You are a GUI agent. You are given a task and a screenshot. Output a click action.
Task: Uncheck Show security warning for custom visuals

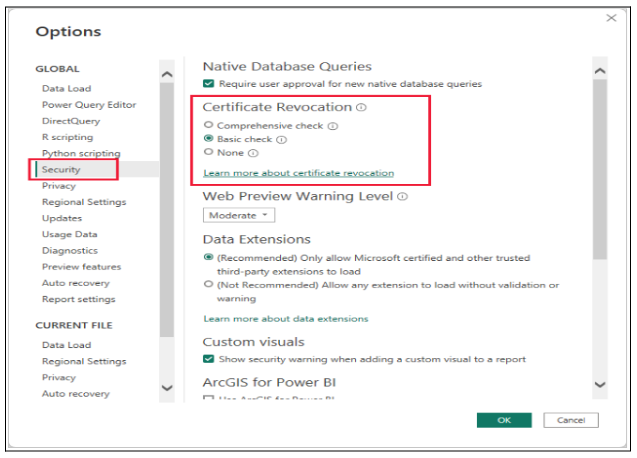coord(209,359)
